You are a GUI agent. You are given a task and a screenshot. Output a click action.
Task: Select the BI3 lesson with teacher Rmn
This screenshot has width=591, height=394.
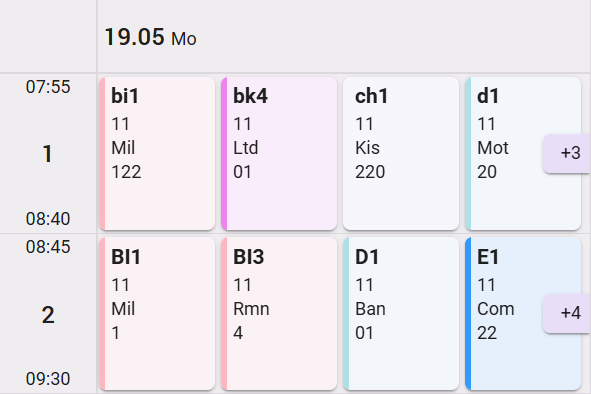[x=279, y=314]
